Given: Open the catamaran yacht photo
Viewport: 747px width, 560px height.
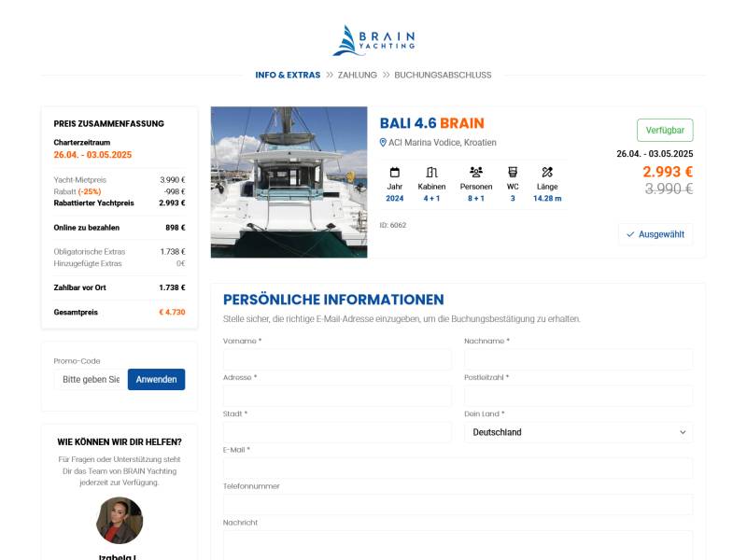Looking at the screenshot, I should (289, 182).
